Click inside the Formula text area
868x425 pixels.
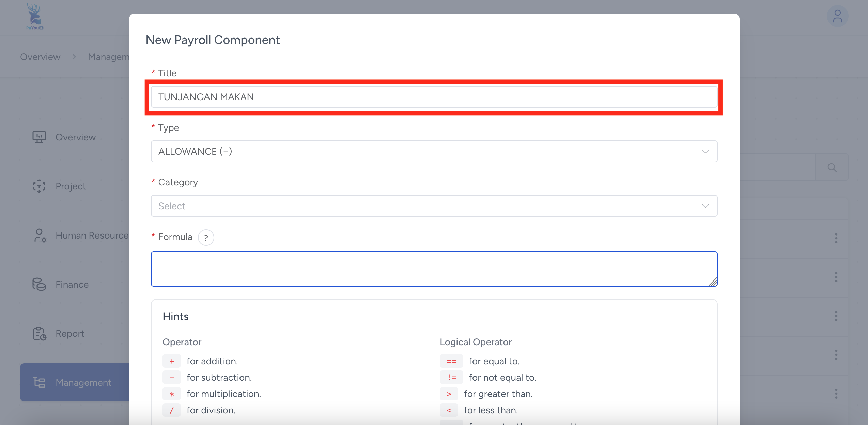click(434, 269)
